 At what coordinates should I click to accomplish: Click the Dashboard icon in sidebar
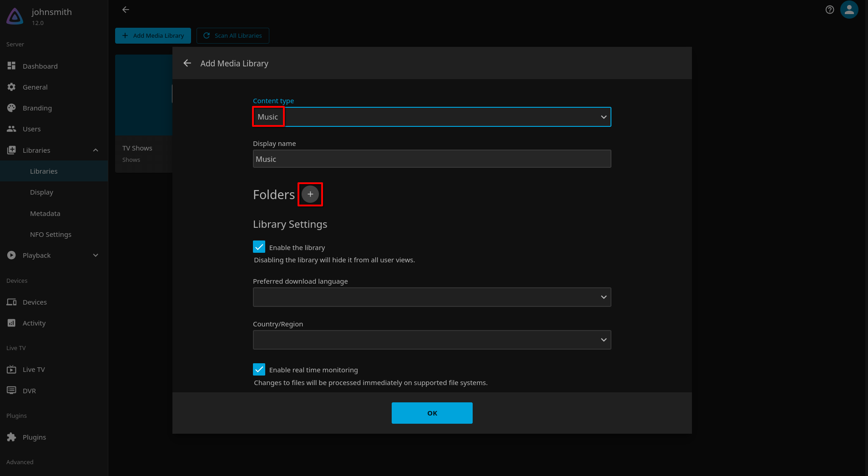click(x=12, y=66)
